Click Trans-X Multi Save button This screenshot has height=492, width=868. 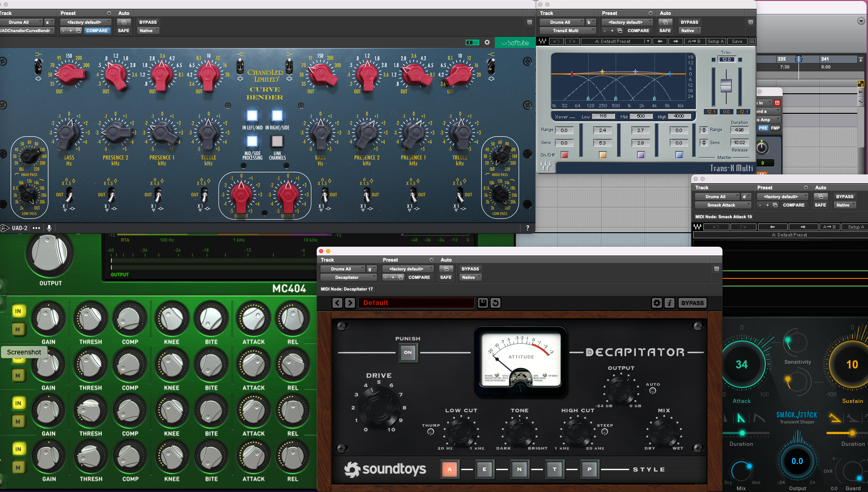[x=737, y=41]
